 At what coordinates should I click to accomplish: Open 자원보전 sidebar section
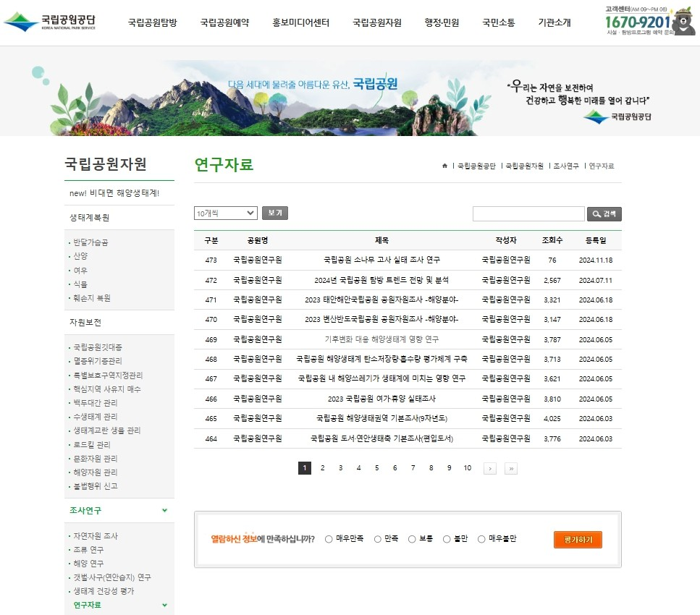[x=85, y=322]
